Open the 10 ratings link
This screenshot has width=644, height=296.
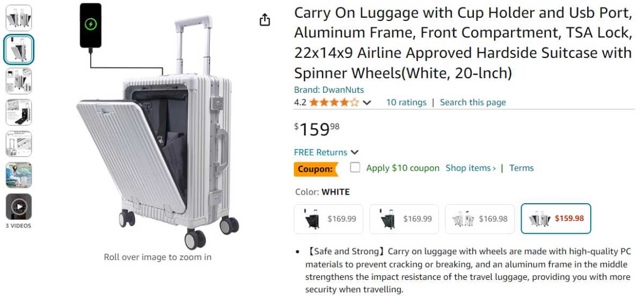(x=406, y=102)
